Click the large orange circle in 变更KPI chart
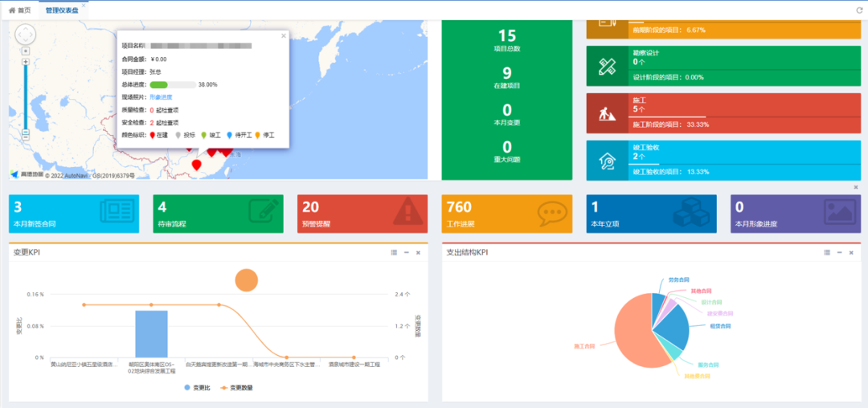 pos(247,280)
